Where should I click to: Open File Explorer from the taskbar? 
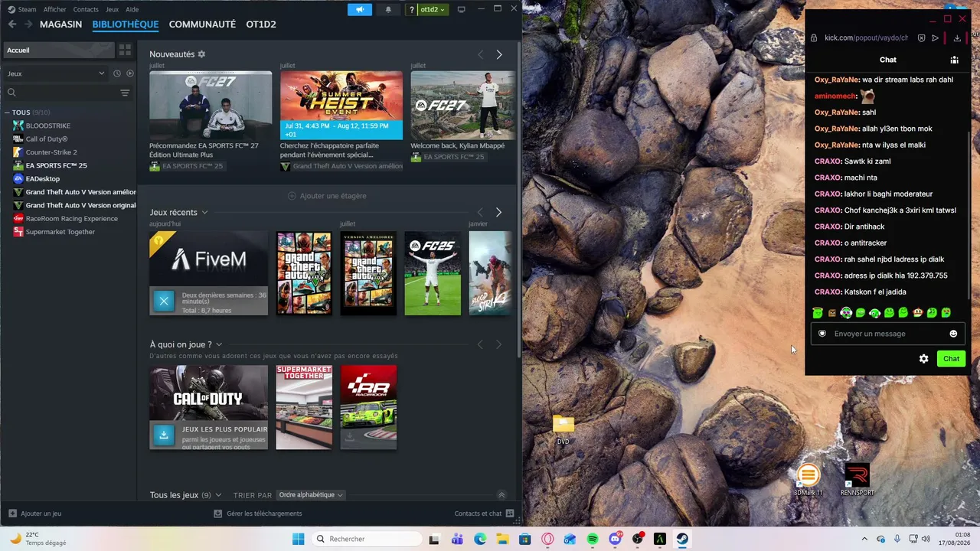tap(502, 539)
